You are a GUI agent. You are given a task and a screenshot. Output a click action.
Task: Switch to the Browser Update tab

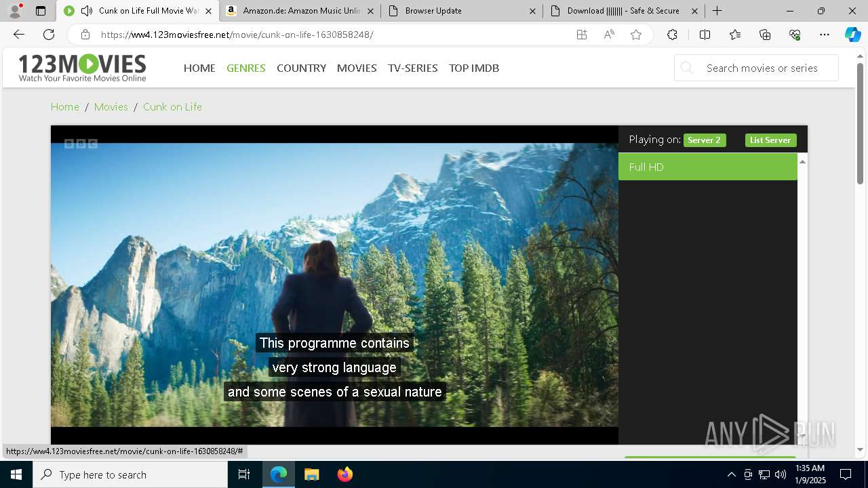(461, 11)
